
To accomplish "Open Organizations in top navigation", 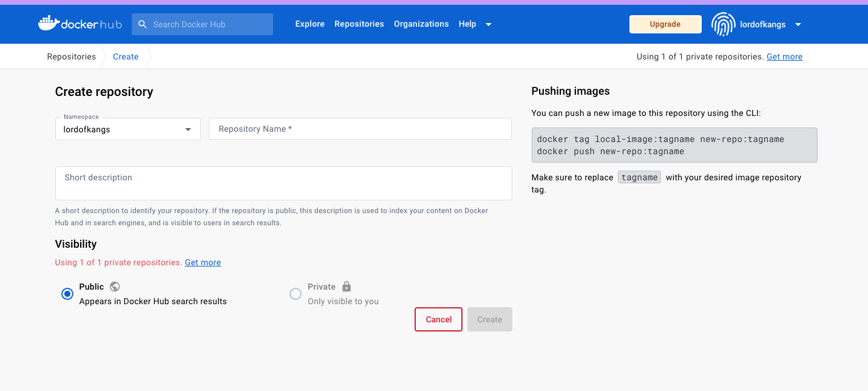I will pyautogui.click(x=421, y=24).
